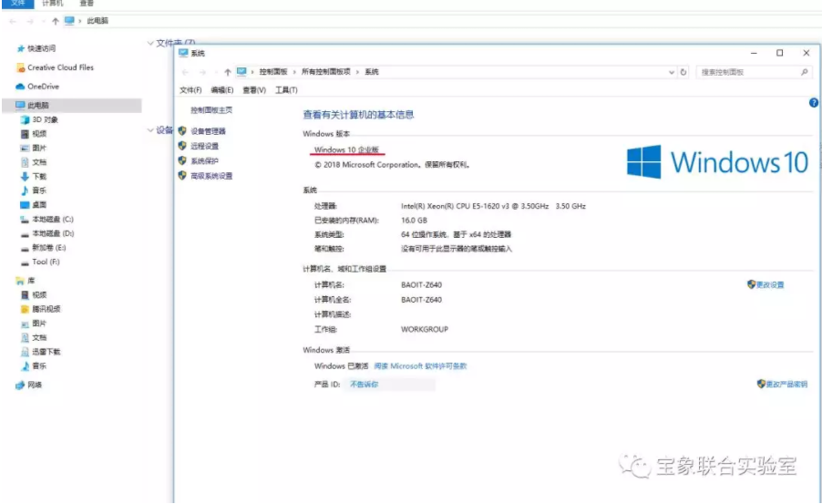Go back in the Explorer window

[x=13, y=21]
